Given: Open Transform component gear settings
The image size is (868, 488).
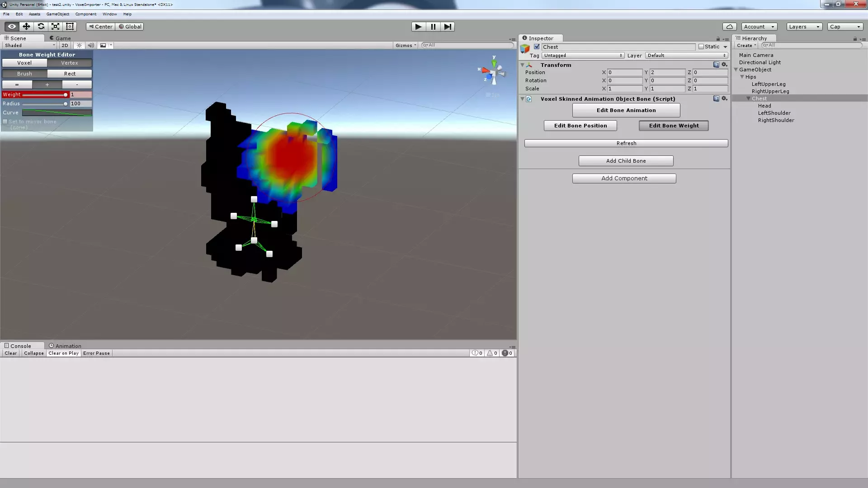Looking at the screenshot, I should click(x=724, y=65).
